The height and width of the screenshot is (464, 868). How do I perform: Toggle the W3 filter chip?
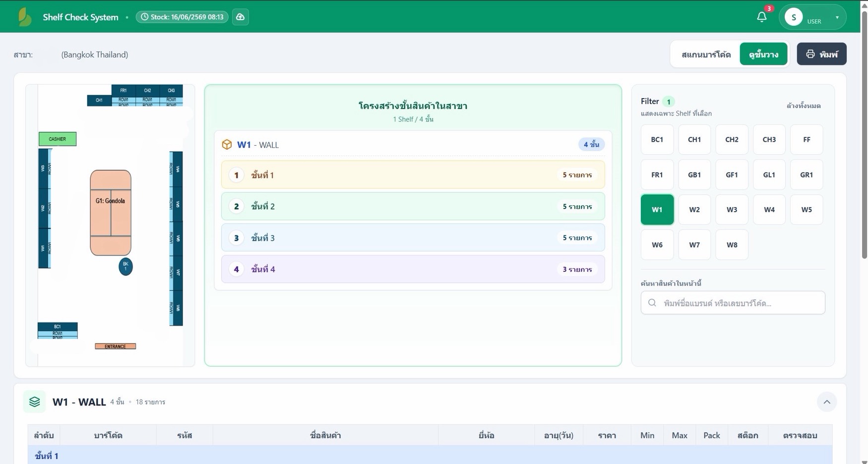(x=732, y=210)
